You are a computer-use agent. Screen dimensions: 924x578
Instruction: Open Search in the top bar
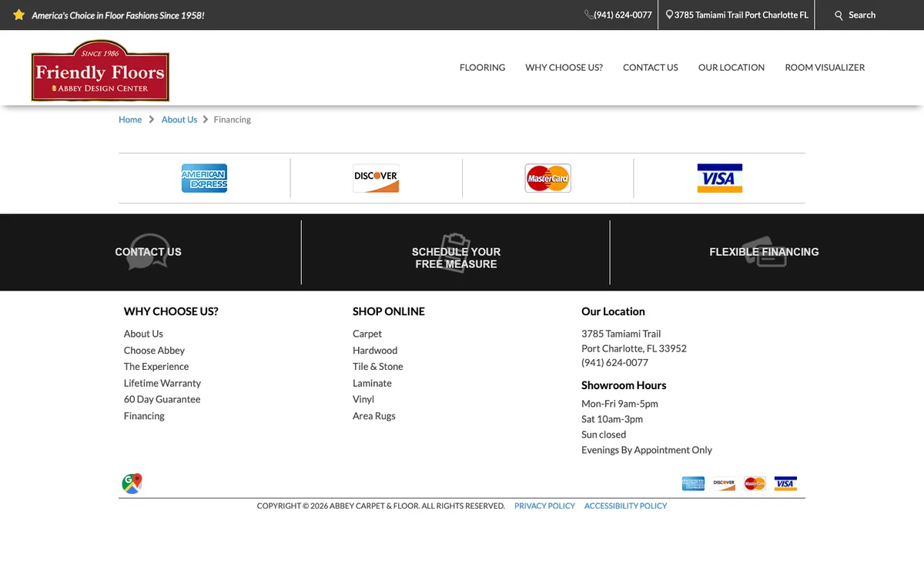pos(862,15)
